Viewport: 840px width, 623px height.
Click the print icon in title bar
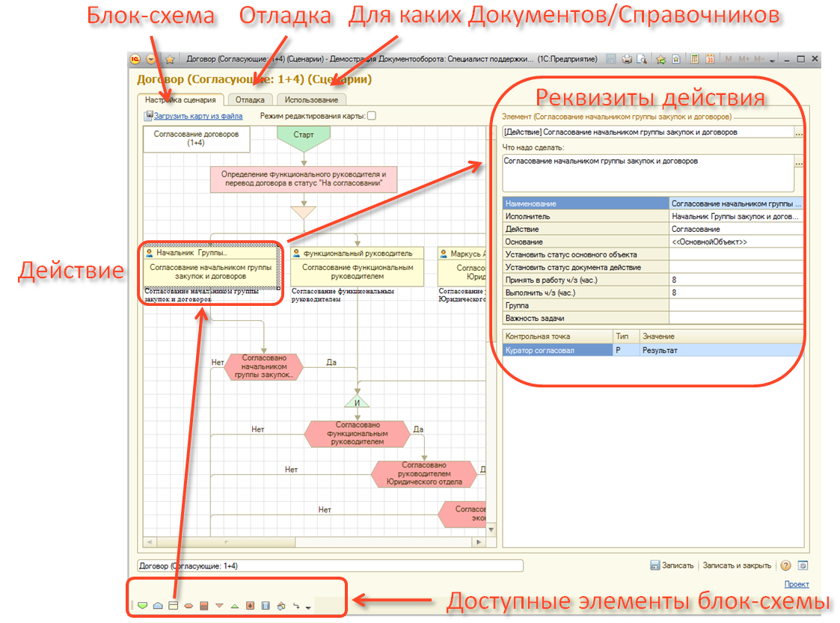[x=628, y=59]
